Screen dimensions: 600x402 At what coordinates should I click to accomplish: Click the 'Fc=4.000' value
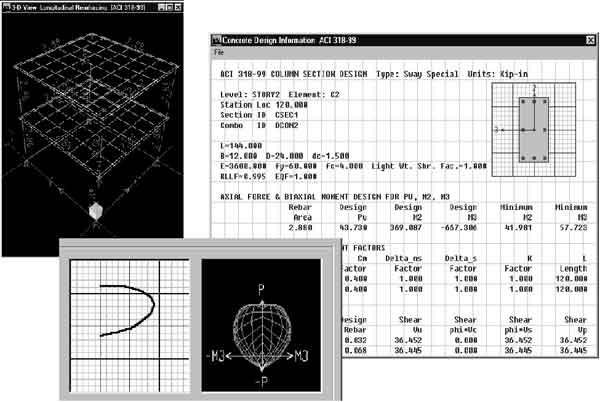[344, 166]
